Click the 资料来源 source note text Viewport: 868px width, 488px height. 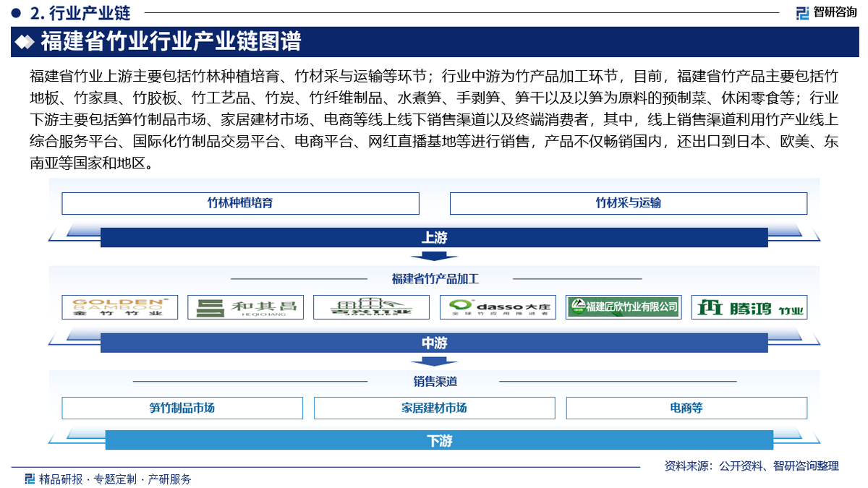752,466
